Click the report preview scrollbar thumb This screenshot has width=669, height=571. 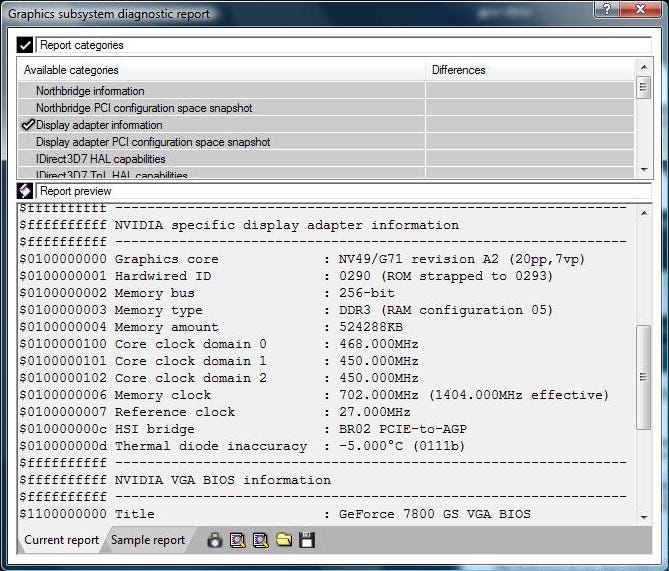pos(643,377)
